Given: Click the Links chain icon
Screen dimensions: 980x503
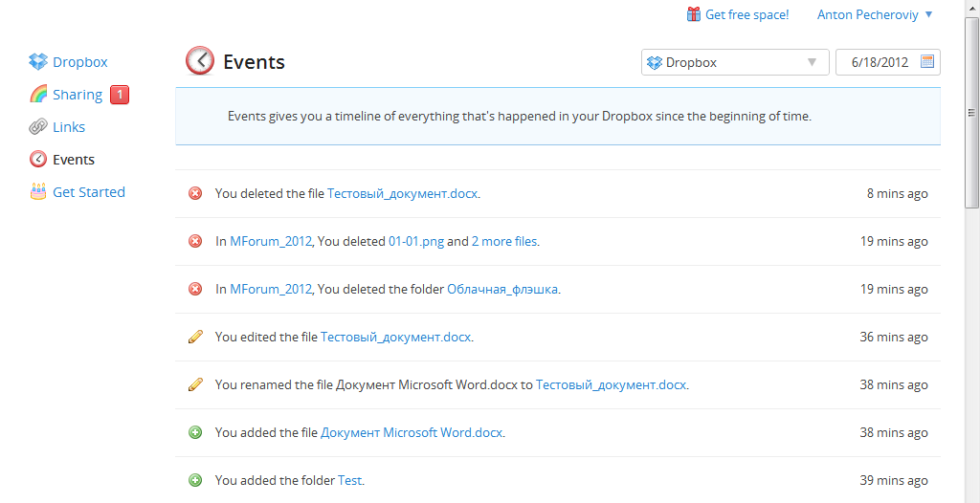Looking at the screenshot, I should pyautogui.click(x=38, y=127).
